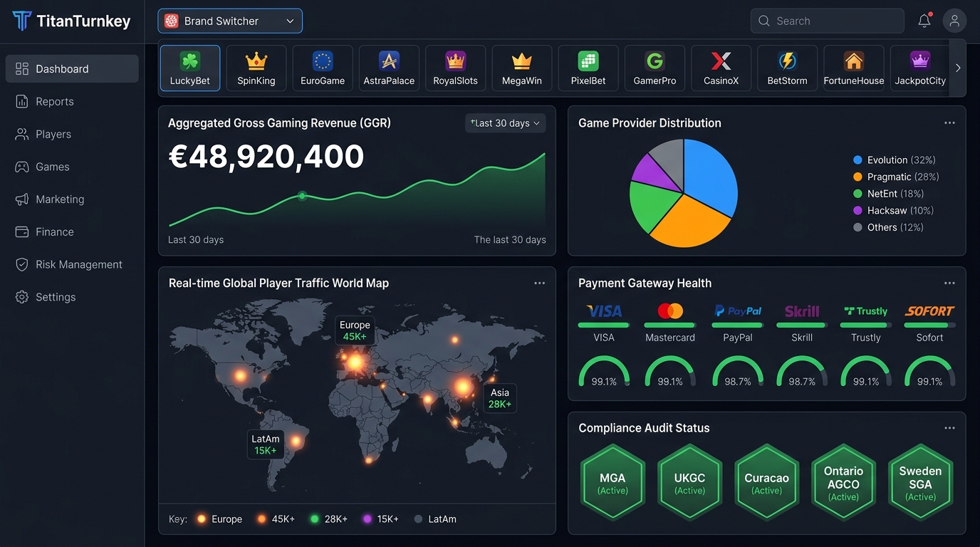
Task: Click the VISA gateway logo
Action: 604,311
